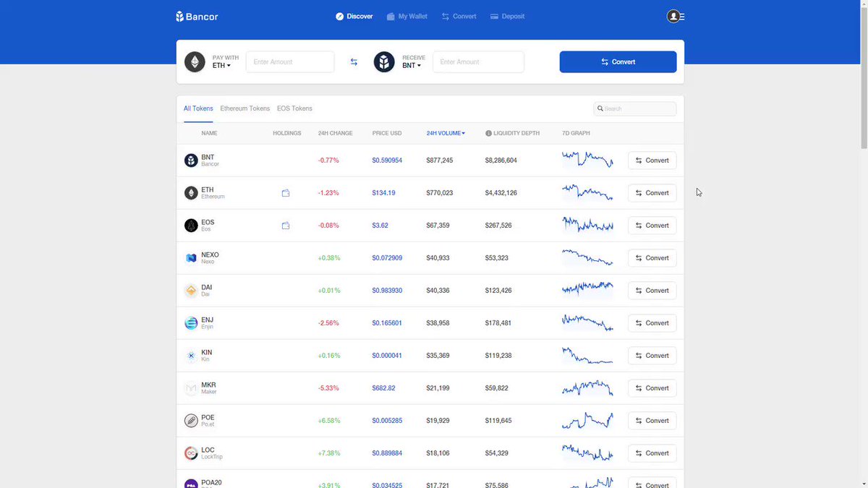Image resolution: width=868 pixels, height=488 pixels.
Task: Open the Receive BNT dropdown
Action: coord(412,65)
